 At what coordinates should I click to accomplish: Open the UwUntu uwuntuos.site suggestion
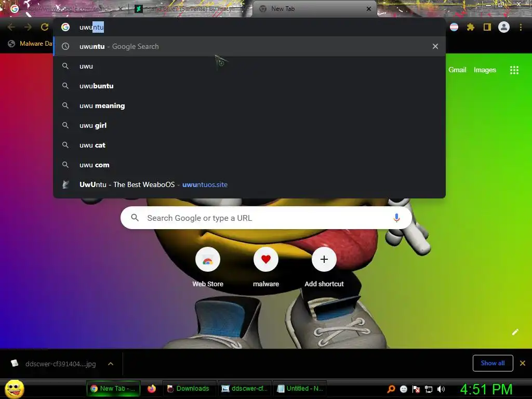tap(249, 184)
